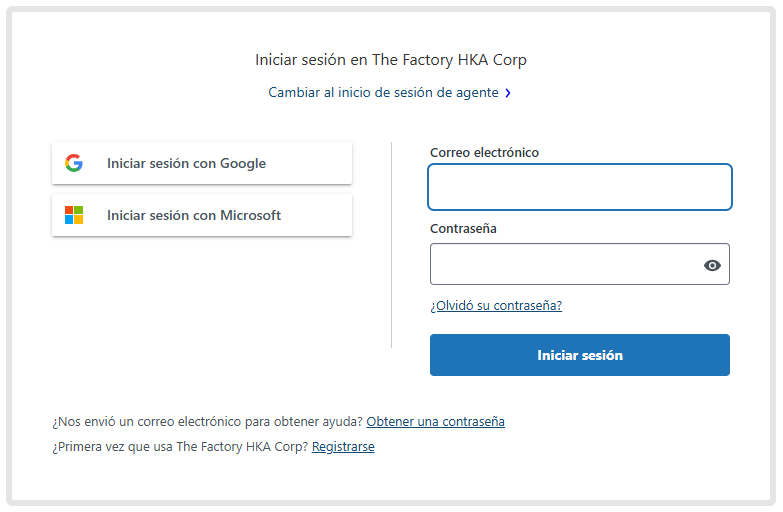Focus the Correo electrónico input field
This screenshot has height=512, width=783.
[580, 187]
